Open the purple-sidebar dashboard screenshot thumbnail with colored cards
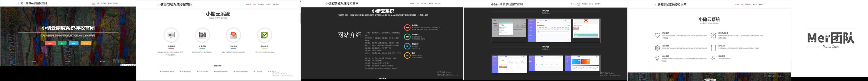The width and height of the screenshot is (868, 81). [582, 64]
